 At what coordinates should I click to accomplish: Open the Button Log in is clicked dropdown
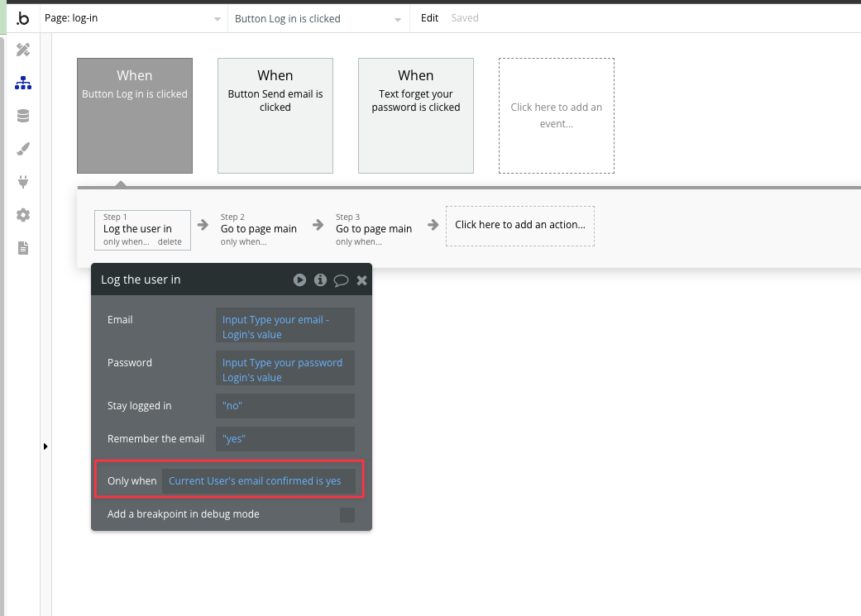(x=318, y=19)
